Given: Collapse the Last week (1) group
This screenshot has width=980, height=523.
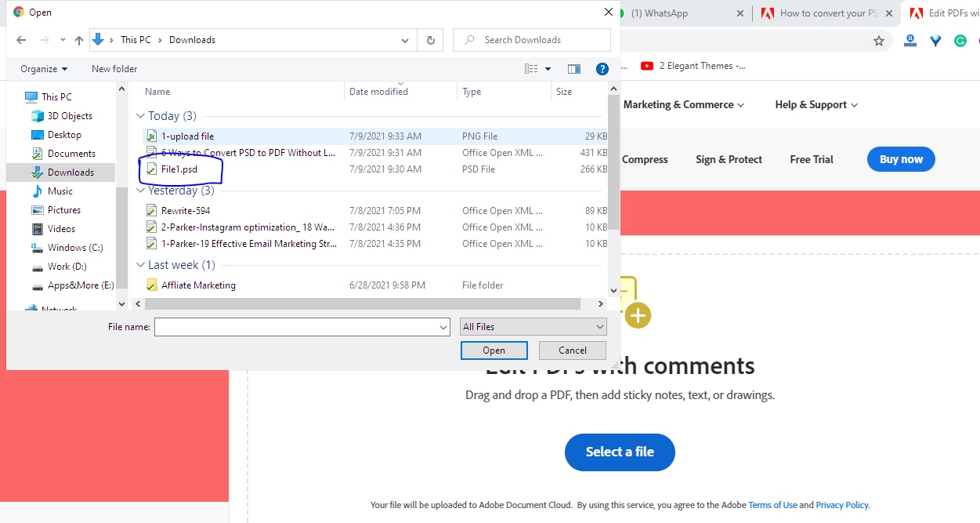Looking at the screenshot, I should [141, 265].
